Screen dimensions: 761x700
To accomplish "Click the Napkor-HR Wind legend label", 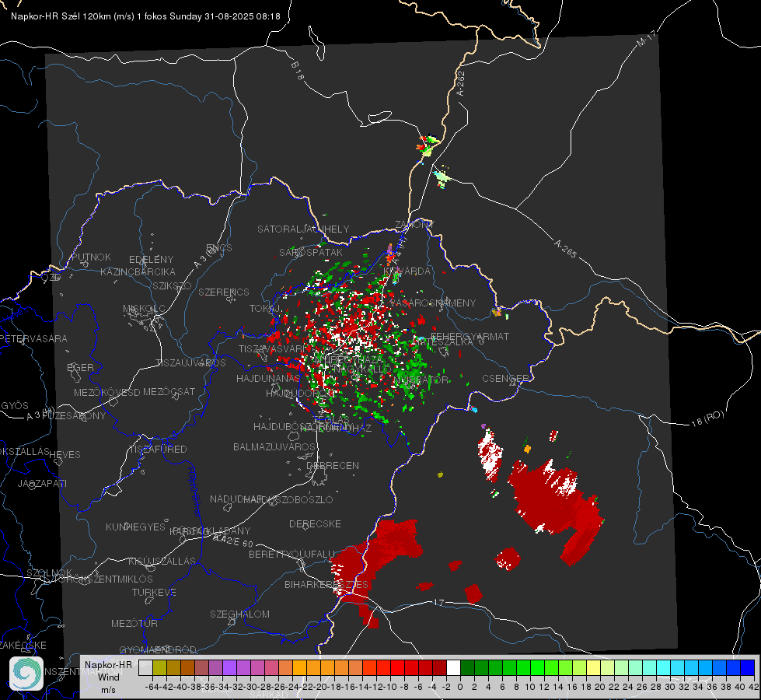I will pyautogui.click(x=108, y=677).
